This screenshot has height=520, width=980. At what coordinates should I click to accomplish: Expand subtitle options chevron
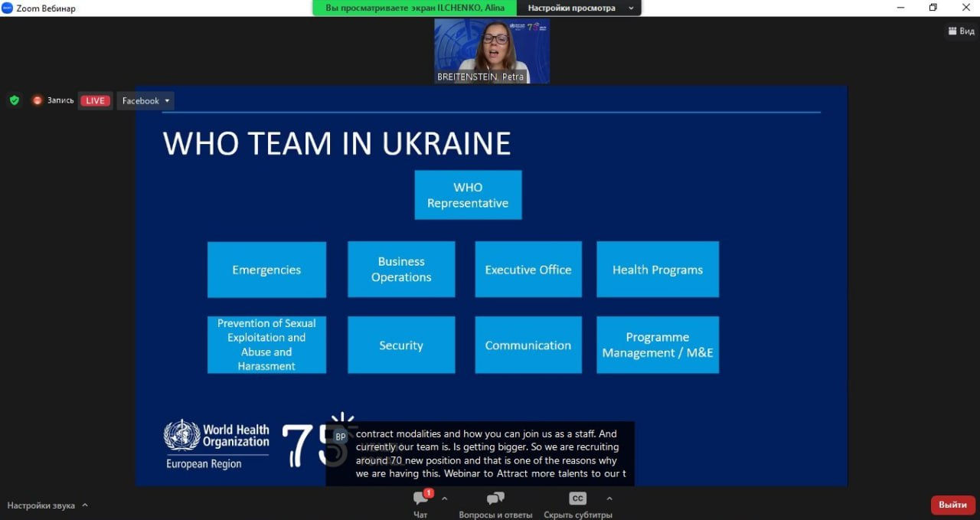pos(609,499)
